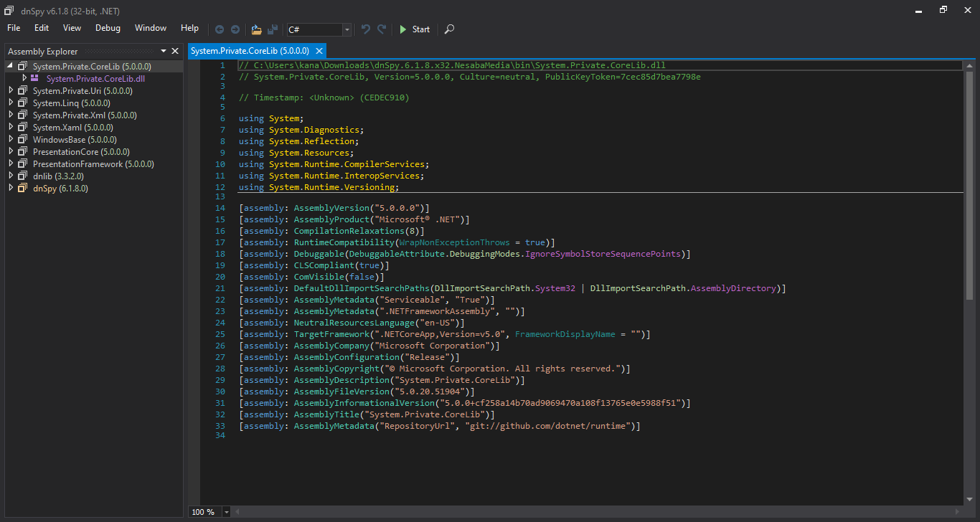Click the yellow dnSpy (6.1.8.0) assembly icon

(22, 189)
